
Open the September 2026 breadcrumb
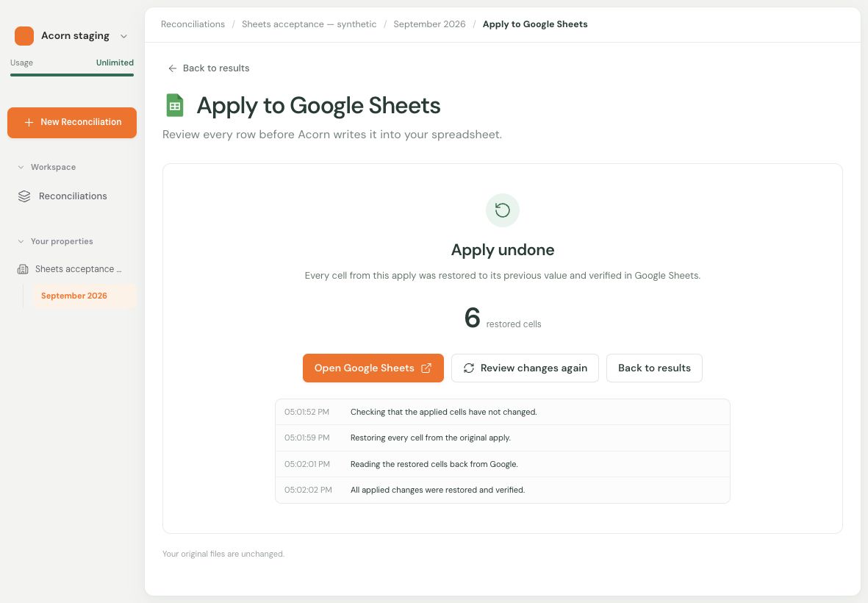click(429, 24)
